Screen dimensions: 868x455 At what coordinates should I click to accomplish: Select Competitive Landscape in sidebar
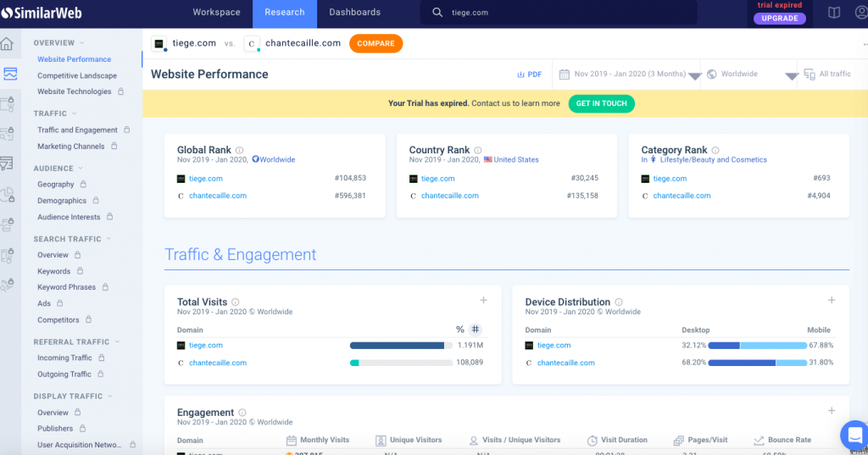click(77, 75)
